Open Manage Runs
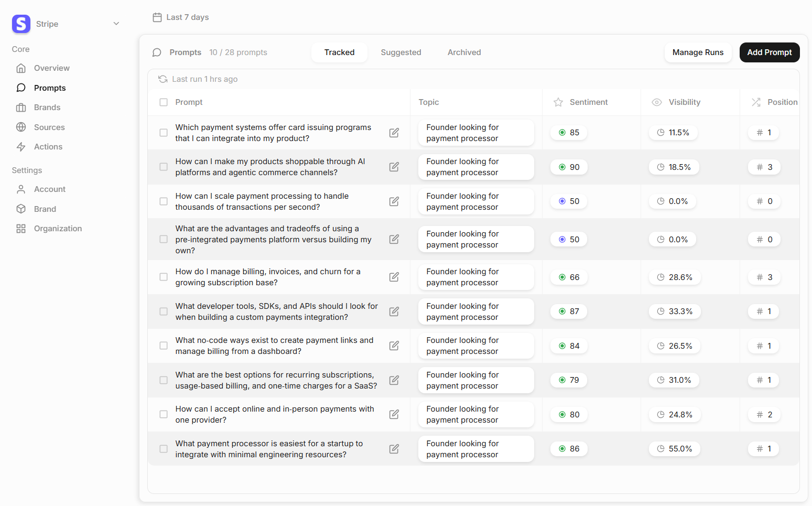This screenshot has width=812, height=506. (698, 52)
